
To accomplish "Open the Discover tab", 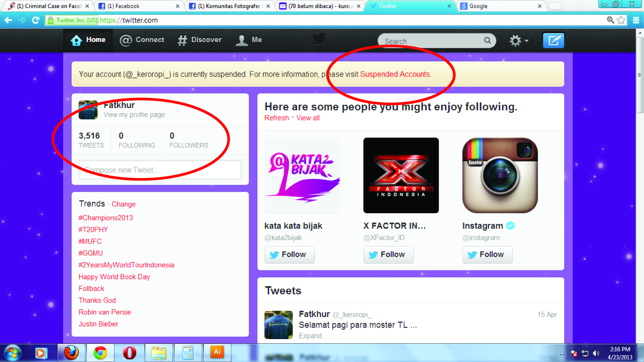I will point(200,40).
